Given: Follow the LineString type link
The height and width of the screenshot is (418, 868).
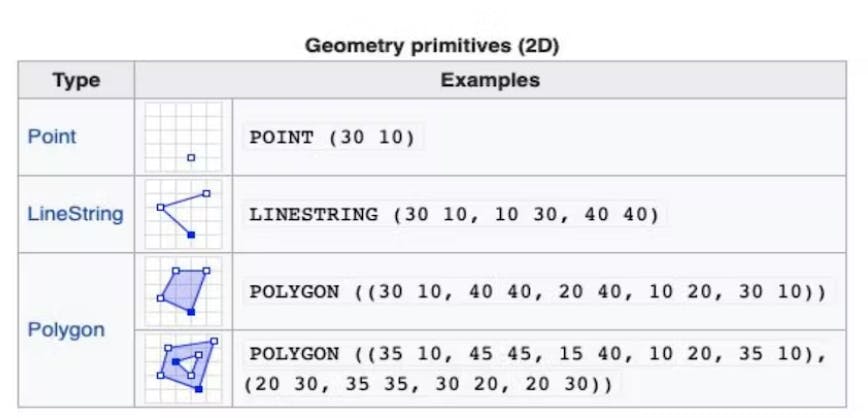Looking at the screenshot, I should [76, 214].
